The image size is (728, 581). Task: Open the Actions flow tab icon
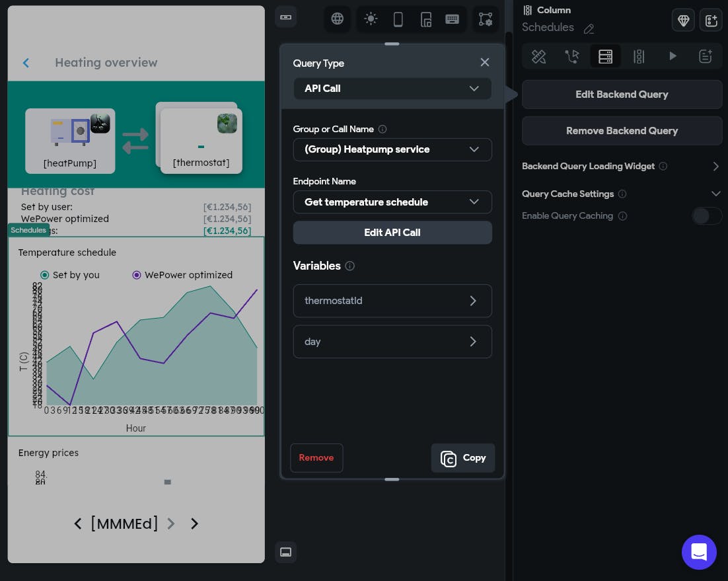(x=571, y=57)
